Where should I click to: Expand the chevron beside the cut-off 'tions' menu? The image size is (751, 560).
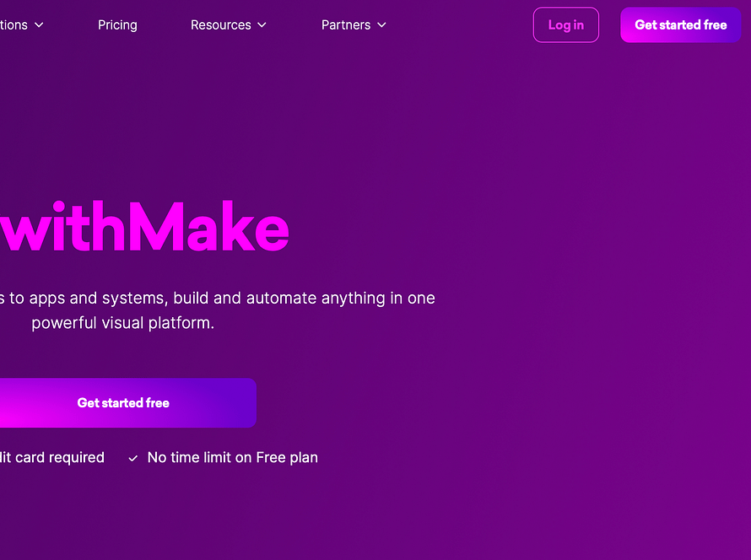[x=40, y=25]
